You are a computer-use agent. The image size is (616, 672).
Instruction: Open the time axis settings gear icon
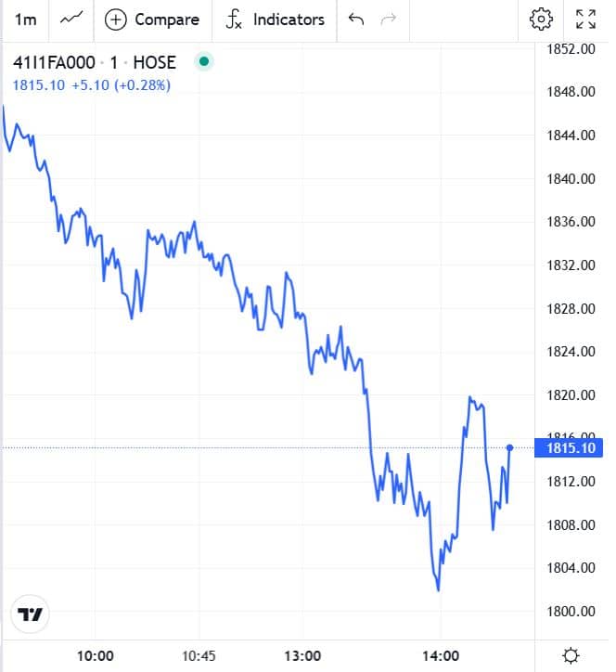(x=571, y=655)
